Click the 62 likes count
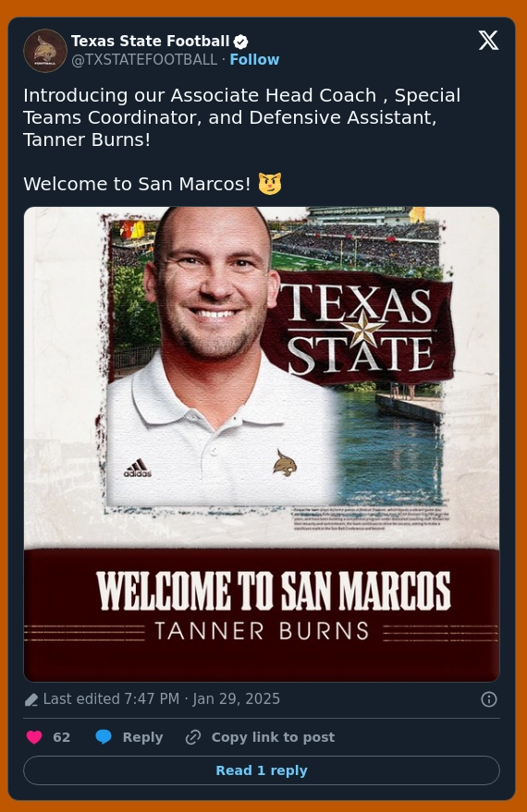Viewport: 527px width, 812px height. 61,737
